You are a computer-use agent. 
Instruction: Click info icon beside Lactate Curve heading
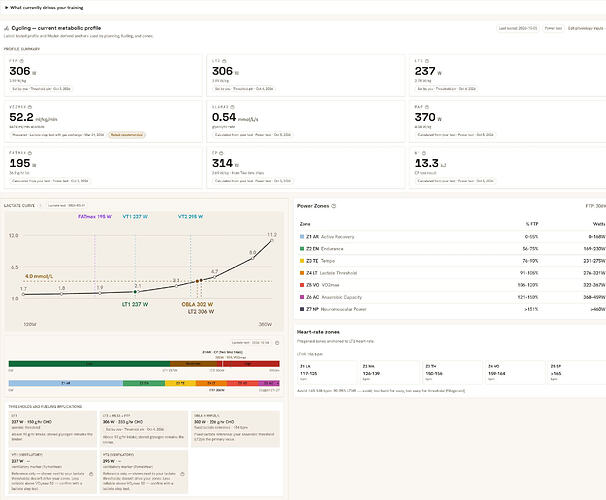pos(40,206)
